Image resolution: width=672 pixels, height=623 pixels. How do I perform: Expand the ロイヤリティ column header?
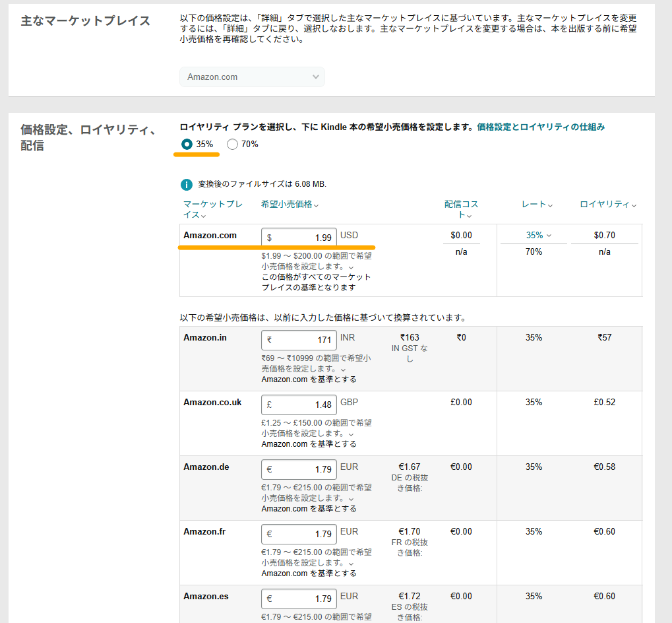[x=608, y=205]
